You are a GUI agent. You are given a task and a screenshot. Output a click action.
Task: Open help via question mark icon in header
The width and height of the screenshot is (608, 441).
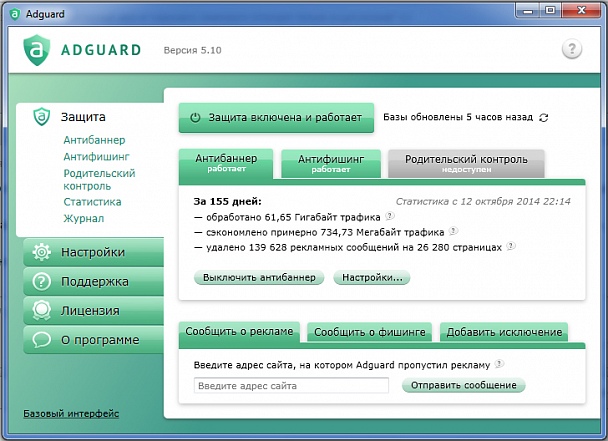[572, 49]
